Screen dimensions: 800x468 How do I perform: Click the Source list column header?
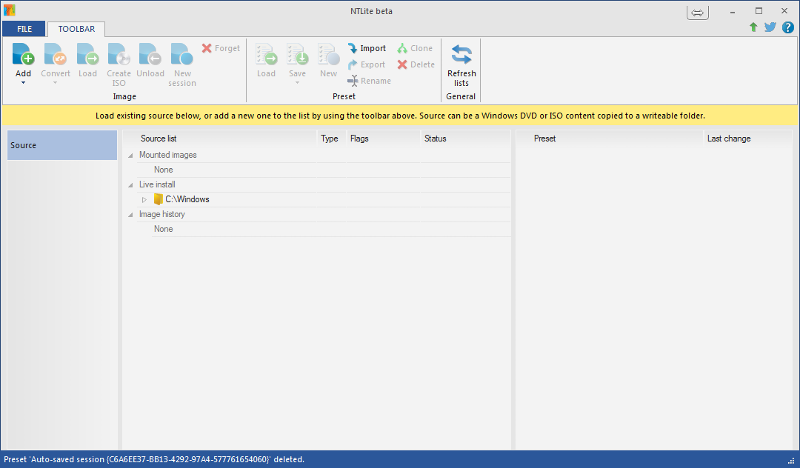[x=159, y=138]
